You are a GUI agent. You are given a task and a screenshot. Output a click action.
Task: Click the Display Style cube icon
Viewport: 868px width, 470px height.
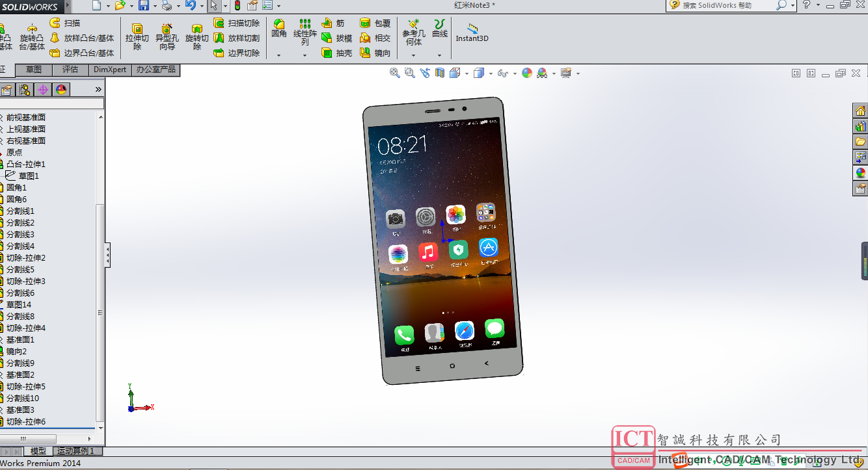coord(479,73)
